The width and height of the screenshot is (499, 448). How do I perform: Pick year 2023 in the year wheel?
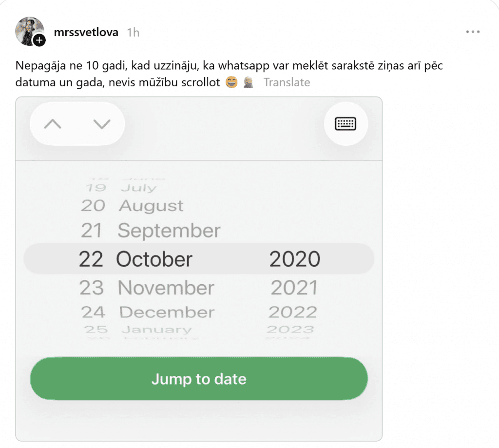coord(290,330)
